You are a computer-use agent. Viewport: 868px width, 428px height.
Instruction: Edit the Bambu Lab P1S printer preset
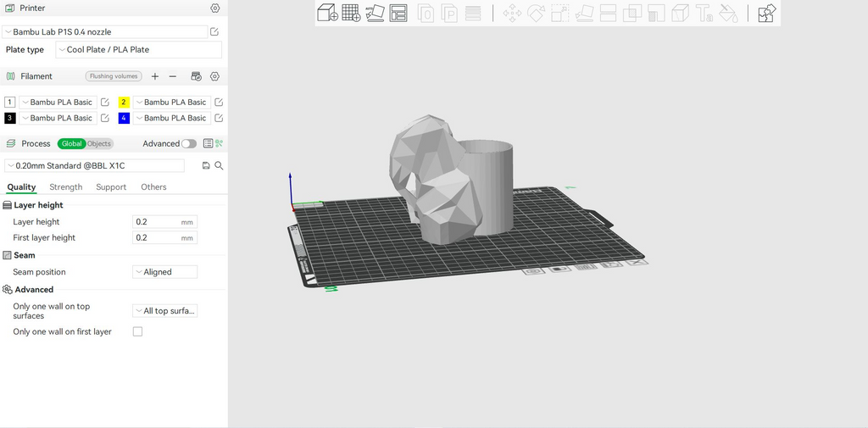214,32
